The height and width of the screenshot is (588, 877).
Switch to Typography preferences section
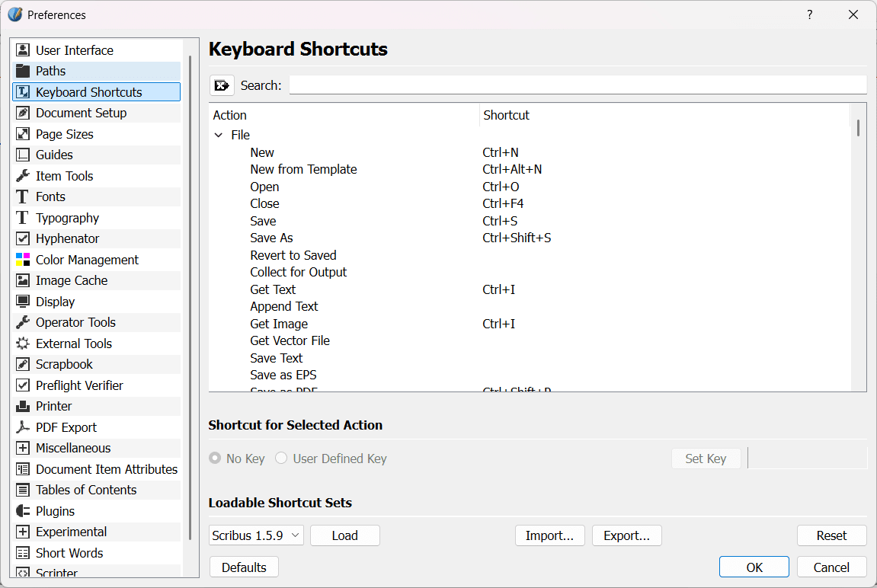[67, 218]
